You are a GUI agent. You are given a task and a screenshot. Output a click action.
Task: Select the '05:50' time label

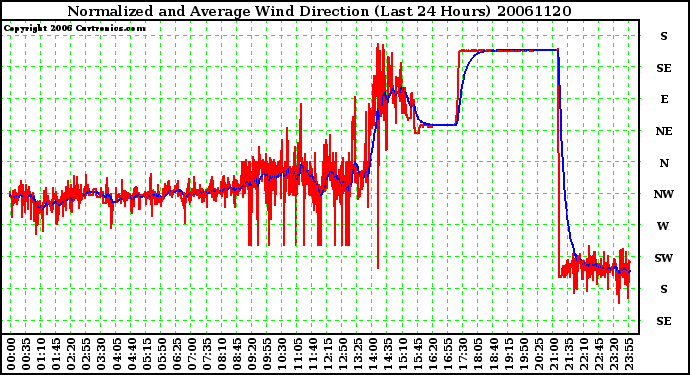coord(161,354)
